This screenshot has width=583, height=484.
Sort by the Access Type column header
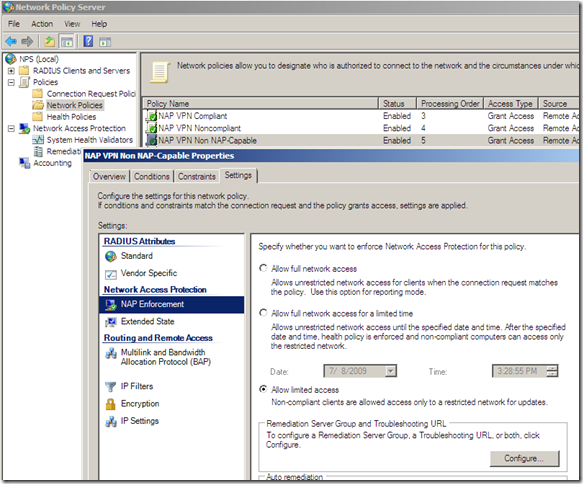click(510, 103)
